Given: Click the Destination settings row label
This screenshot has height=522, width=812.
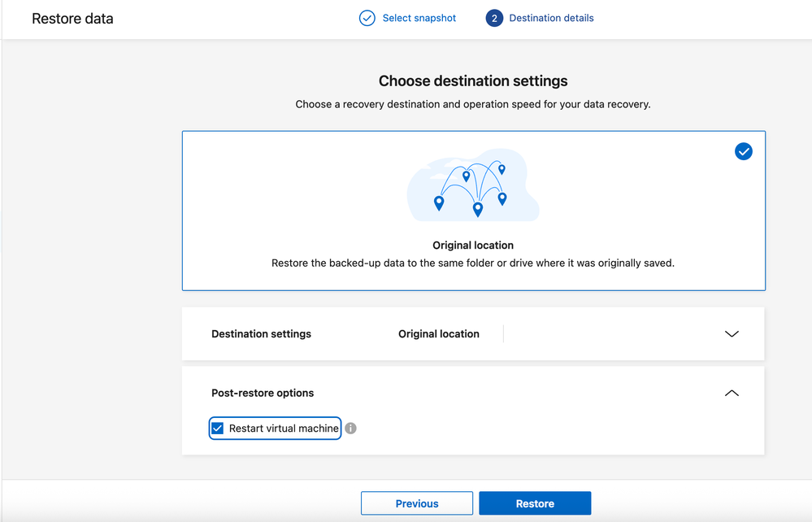Looking at the screenshot, I should point(261,334).
